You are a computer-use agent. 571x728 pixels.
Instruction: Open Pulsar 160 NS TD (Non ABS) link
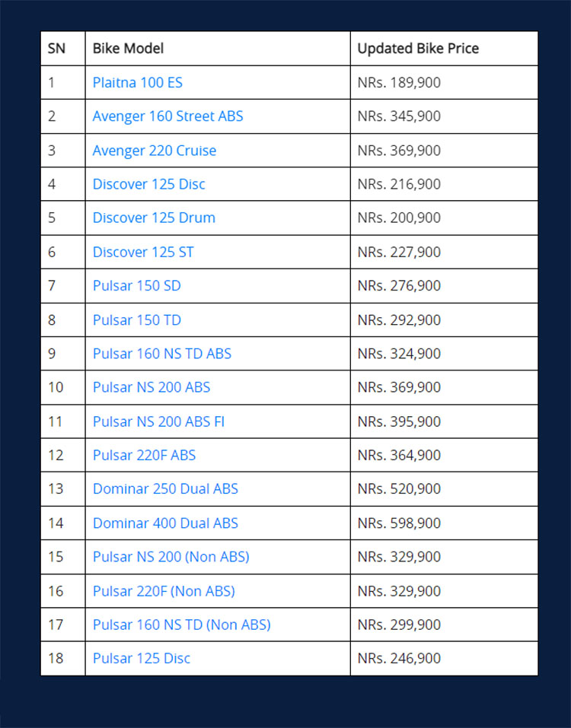182,625
